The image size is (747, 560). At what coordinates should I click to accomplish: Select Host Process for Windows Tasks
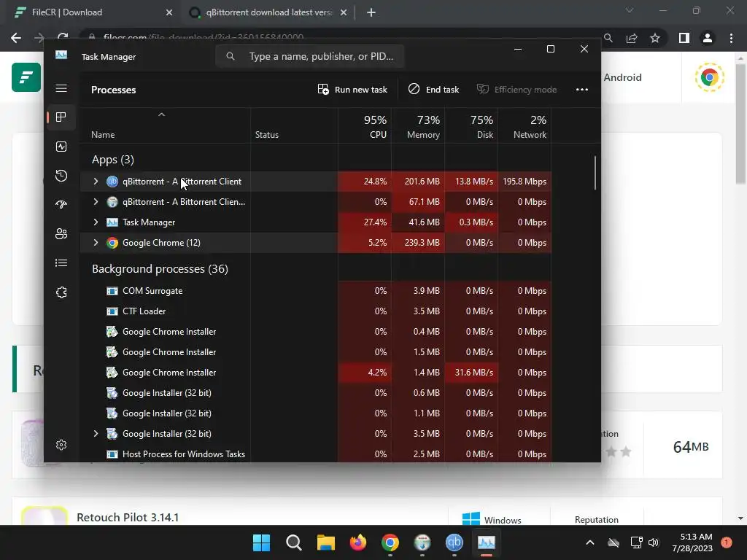tap(315, 454)
